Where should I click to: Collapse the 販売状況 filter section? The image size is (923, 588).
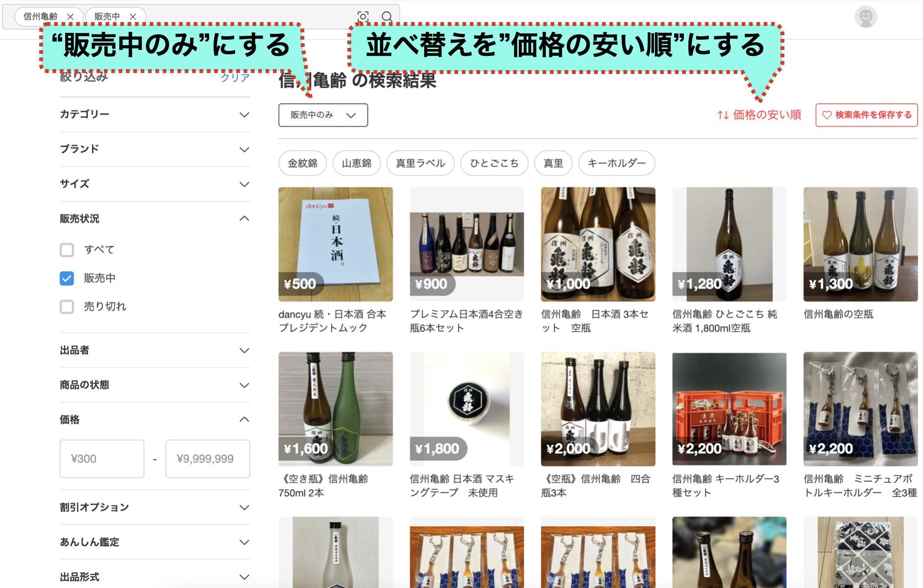click(154, 219)
